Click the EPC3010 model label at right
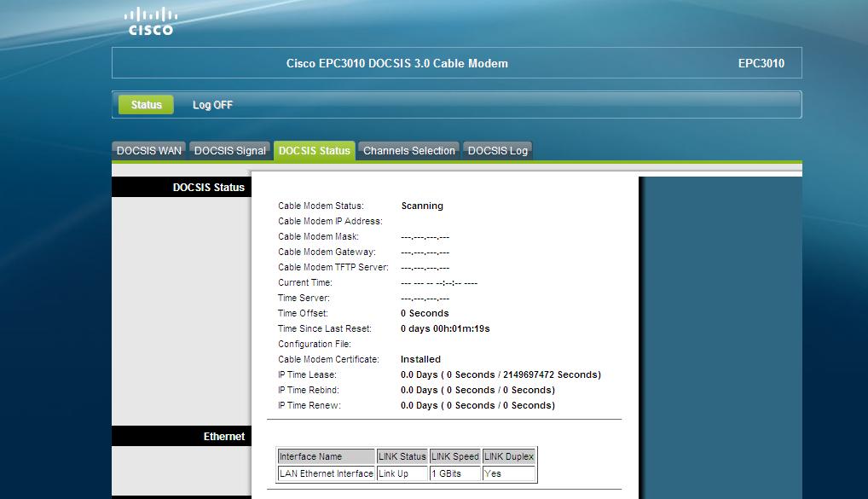The image size is (868, 499). pyautogui.click(x=761, y=63)
